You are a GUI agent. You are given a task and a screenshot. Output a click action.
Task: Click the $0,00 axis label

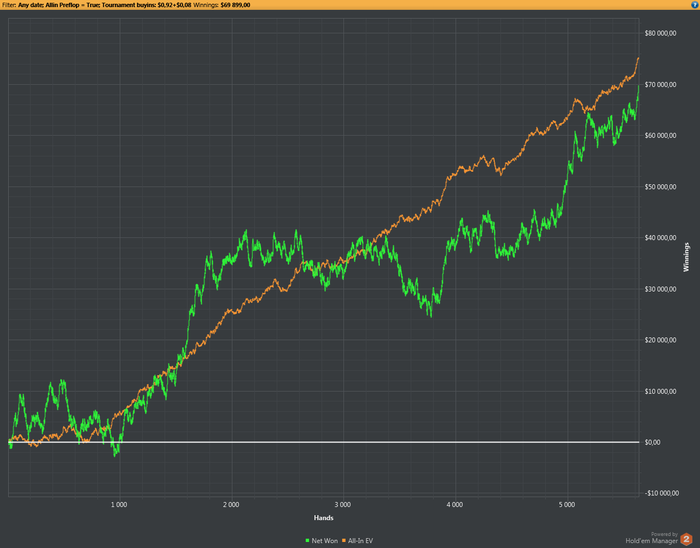[x=652, y=442]
